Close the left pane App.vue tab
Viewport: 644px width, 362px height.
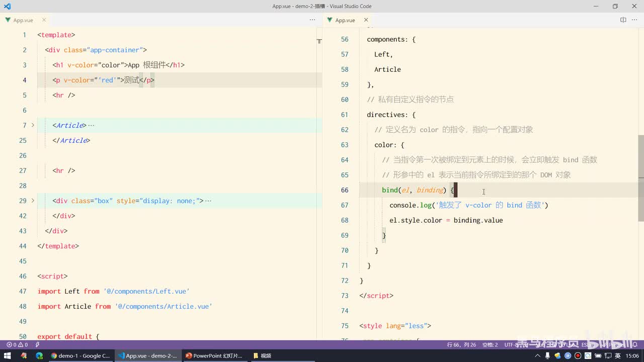coord(44,20)
